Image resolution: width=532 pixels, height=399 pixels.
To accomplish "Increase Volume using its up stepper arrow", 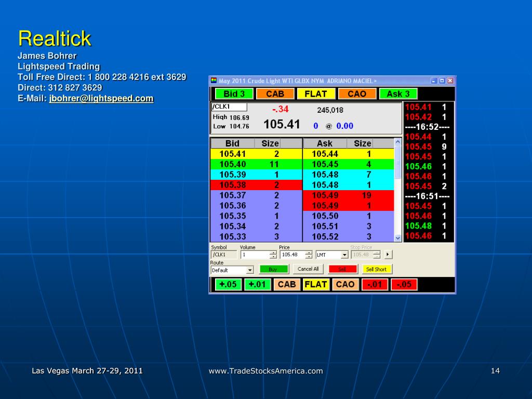I will (x=273, y=252).
